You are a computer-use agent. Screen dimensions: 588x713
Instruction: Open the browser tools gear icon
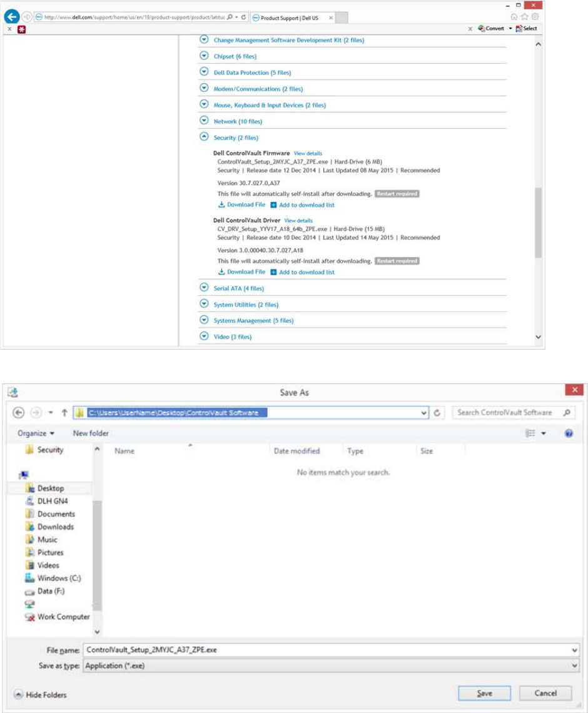point(535,17)
